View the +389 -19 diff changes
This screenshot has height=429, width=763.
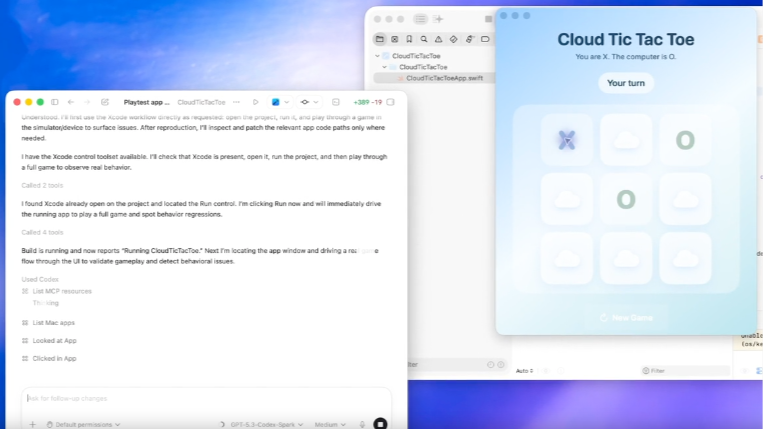coord(367,102)
